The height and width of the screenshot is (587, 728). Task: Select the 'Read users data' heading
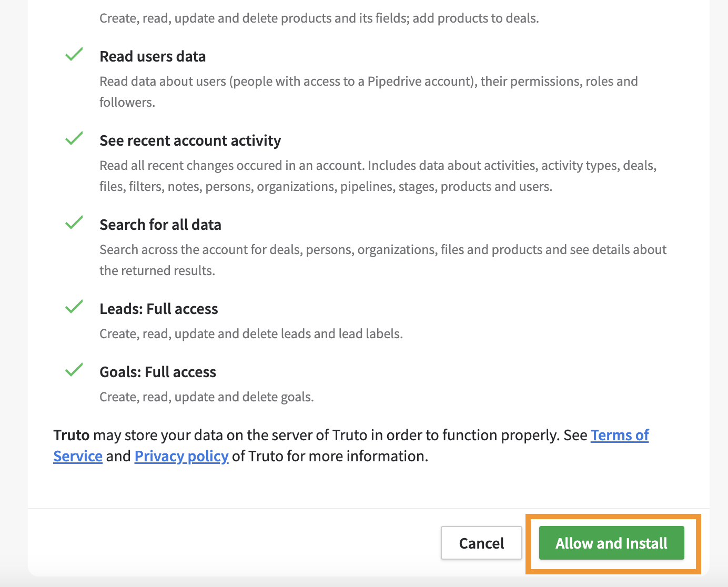coord(153,56)
